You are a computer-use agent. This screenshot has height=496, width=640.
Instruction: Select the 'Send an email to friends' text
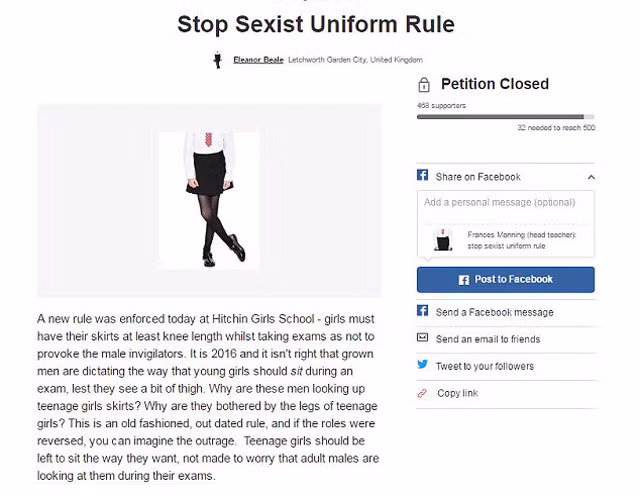click(x=488, y=339)
